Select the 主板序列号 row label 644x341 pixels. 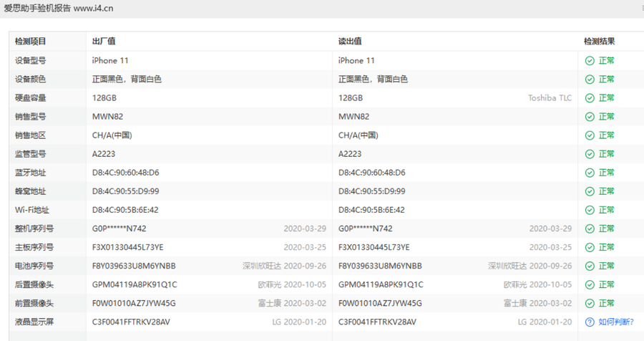pyautogui.click(x=34, y=247)
